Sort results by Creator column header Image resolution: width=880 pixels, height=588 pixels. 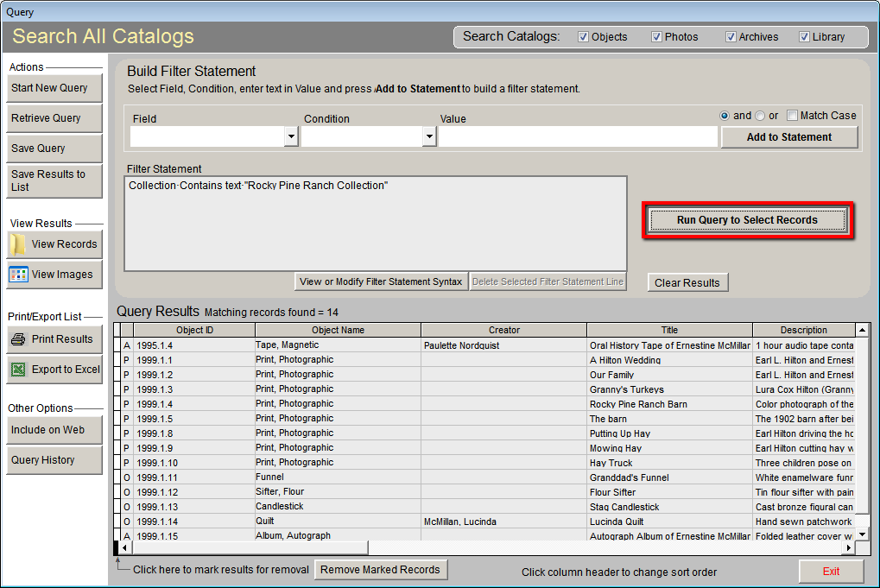pos(503,330)
